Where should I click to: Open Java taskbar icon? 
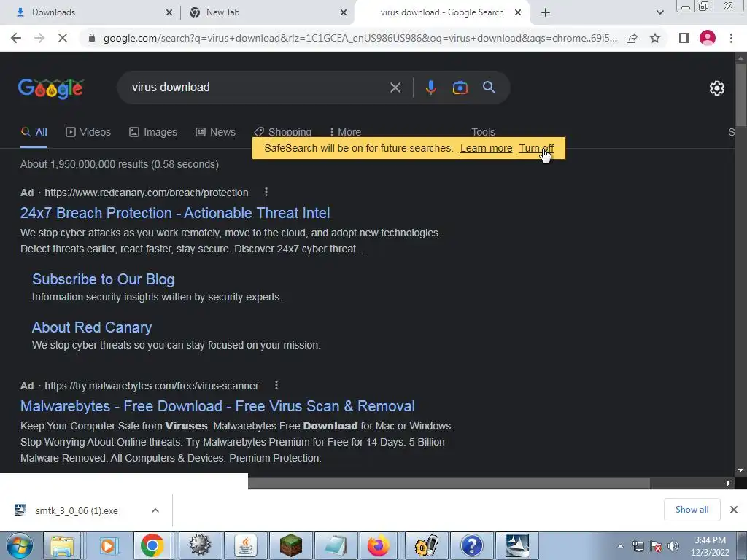tap(245, 545)
